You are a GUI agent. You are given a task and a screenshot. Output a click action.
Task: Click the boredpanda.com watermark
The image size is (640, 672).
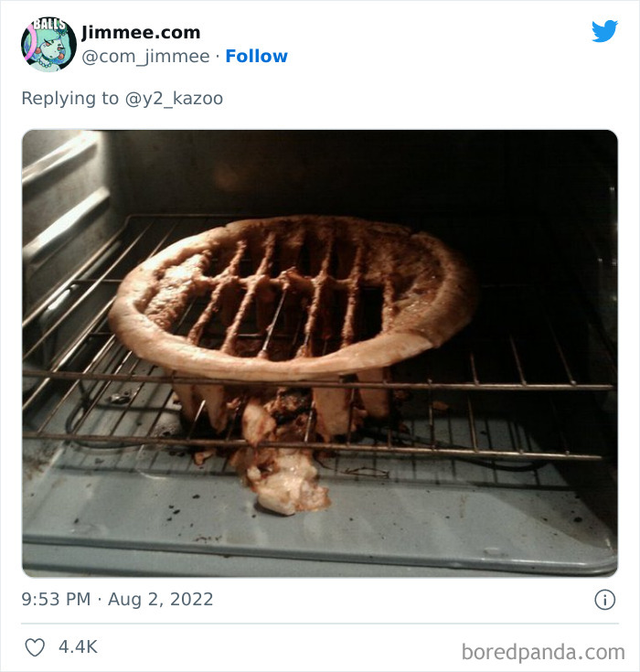point(544,652)
